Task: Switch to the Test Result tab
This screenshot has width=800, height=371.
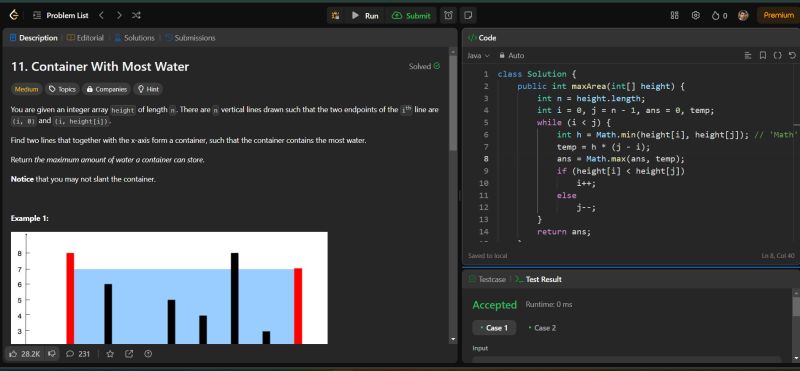Action: (538, 279)
